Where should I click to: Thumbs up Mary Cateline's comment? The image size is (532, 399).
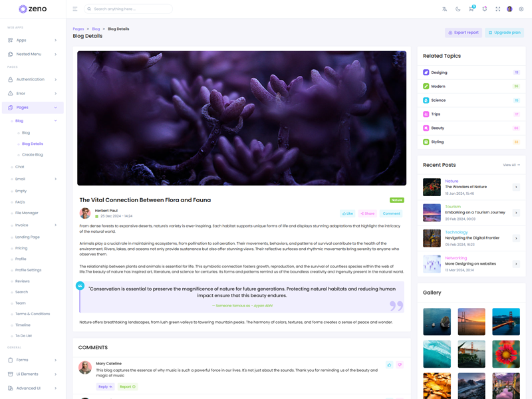[389, 365]
